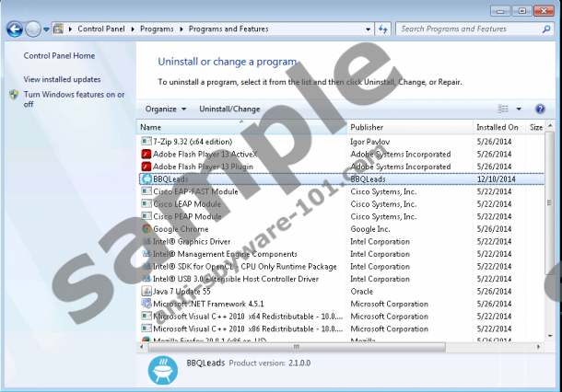The height and width of the screenshot is (392, 562).
Task: Sort list by the Name column header
Action: click(x=150, y=127)
